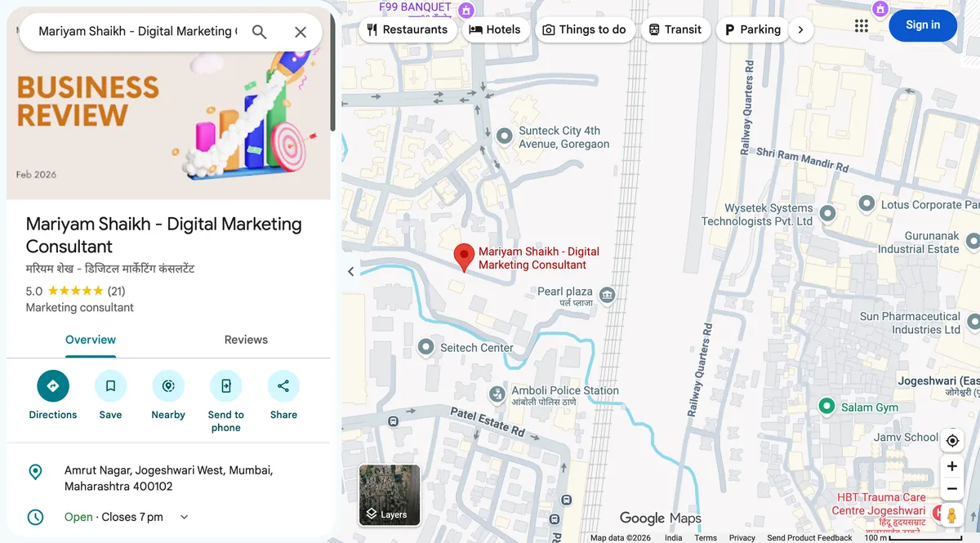
Task: Show more category chips with the arrow
Action: (x=800, y=29)
